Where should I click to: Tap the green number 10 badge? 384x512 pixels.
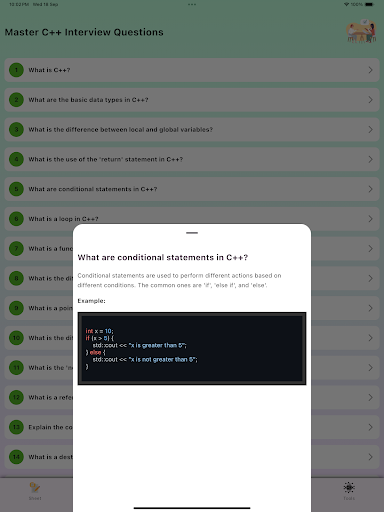click(16, 338)
